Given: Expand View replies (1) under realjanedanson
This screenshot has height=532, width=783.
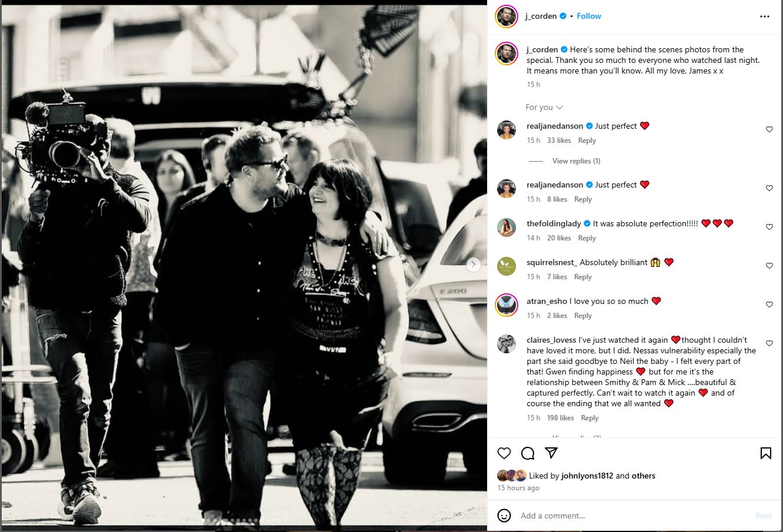Looking at the screenshot, I should (577, 161).
